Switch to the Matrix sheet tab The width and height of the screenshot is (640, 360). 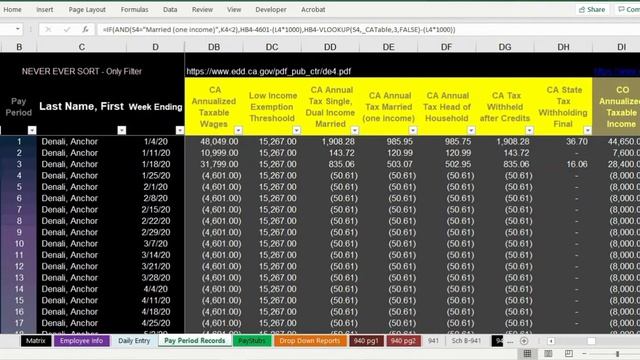(36, 341)
